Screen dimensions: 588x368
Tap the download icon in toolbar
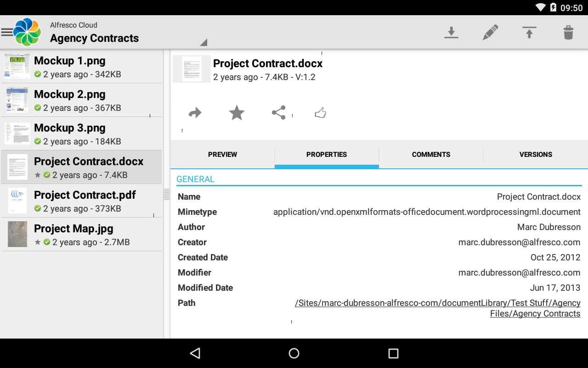tap(451, 32)
